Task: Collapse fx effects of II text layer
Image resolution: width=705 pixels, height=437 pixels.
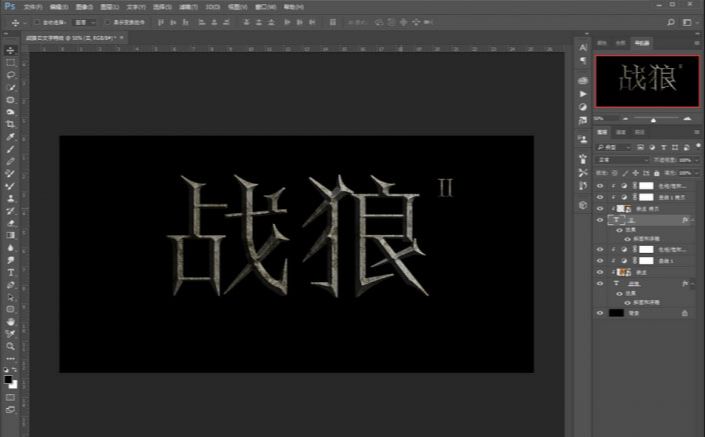Action: [x=693, y=220]
